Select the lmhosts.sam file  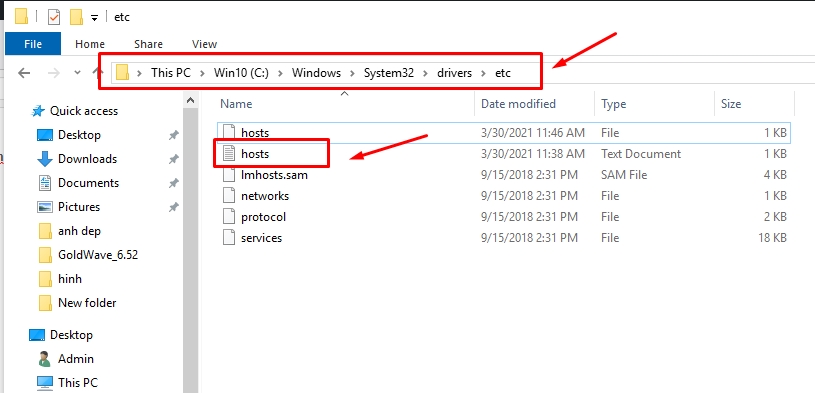pos(504,175)
